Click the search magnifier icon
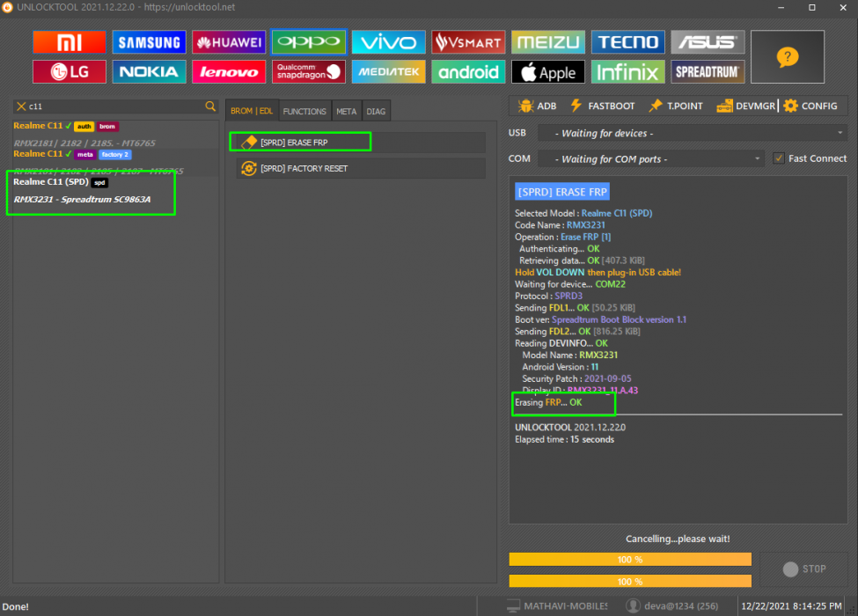858x616 pixels. click(x=210, y=106)
